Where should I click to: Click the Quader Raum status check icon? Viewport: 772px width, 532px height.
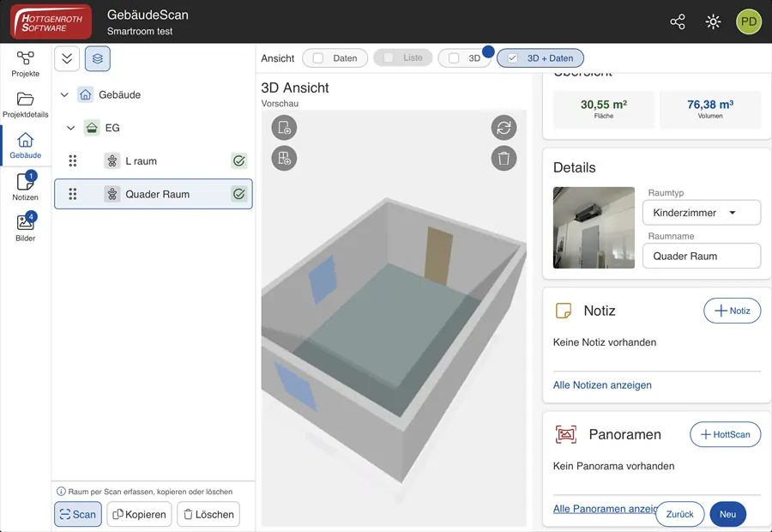(x=239, y=194)
